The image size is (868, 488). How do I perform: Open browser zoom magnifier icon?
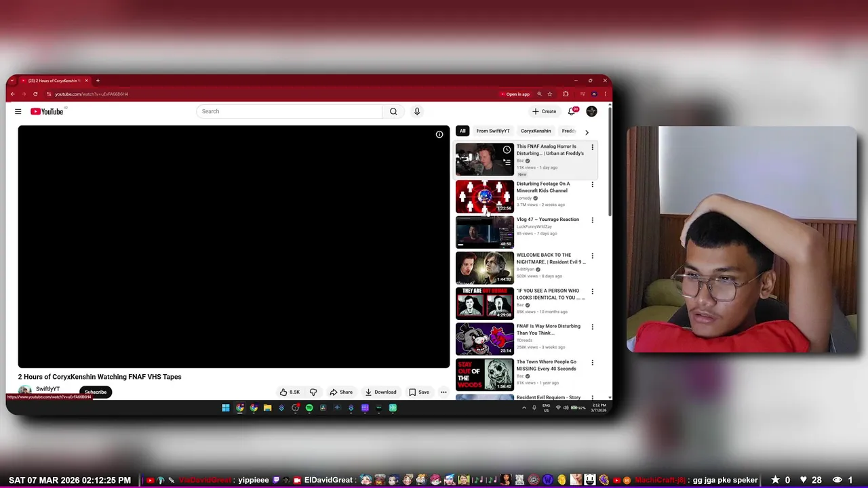[540, 94]
